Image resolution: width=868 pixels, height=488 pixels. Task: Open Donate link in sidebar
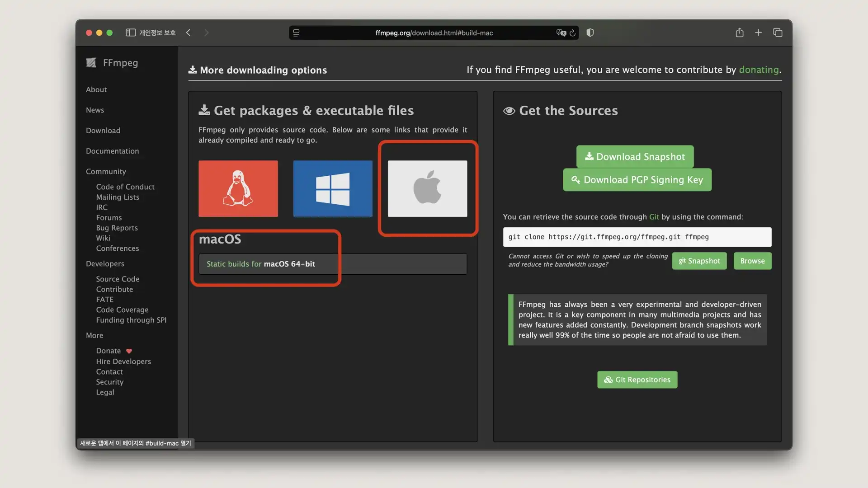coord(108,351)
